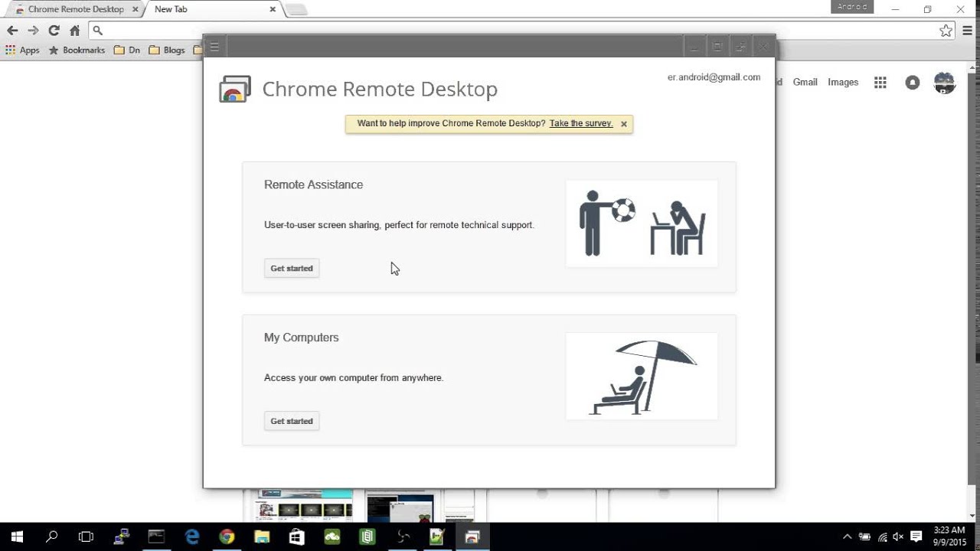Image resolution: width=980 pixels, height=551 pixels.
Task: Open the Blogs bookmarks folder
Action: (x=167, y=50)
